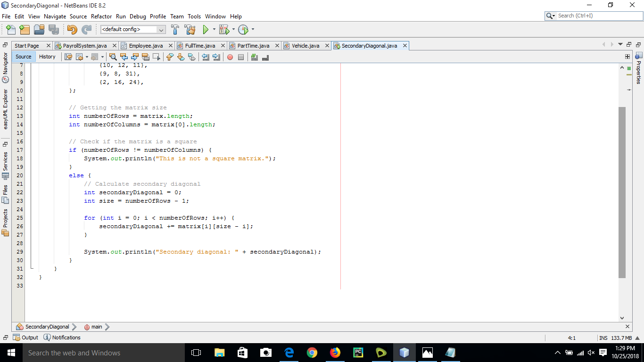
Task: Click the Find Selection magnifier icon
Action: 114,57
